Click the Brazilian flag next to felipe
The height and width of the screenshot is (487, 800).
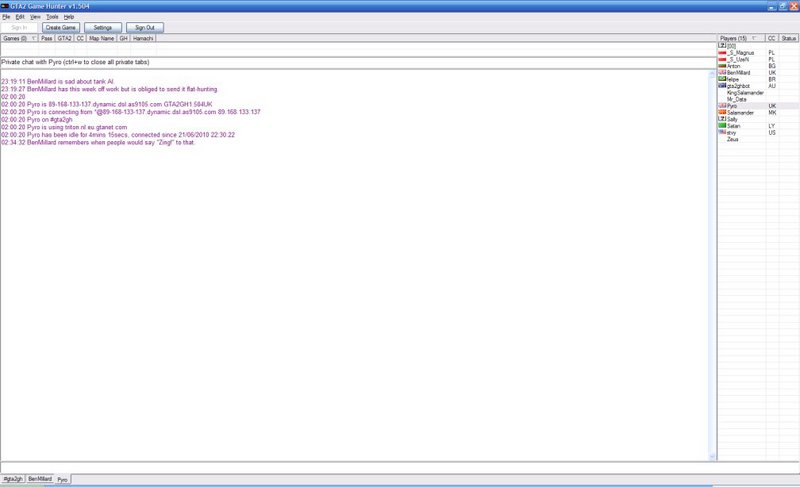[722, 79]
